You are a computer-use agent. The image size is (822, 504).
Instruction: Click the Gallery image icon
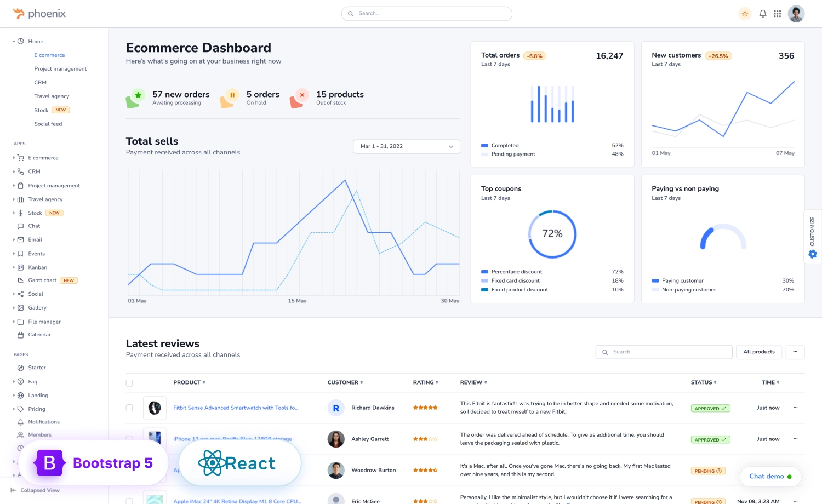pyautogui.click(x=21, y=308)
